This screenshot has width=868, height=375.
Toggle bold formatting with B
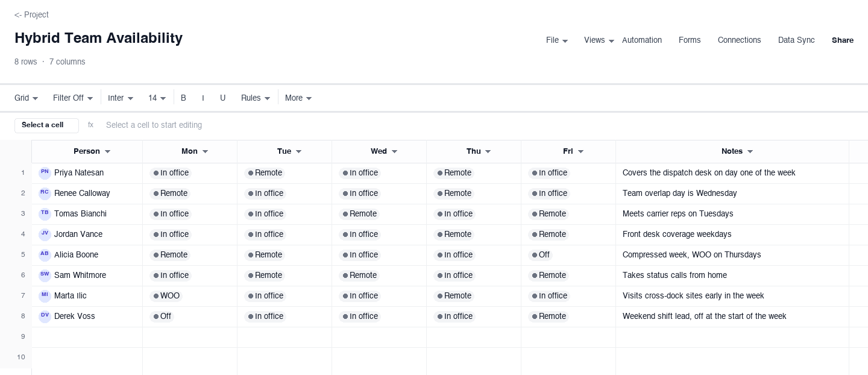[x=183, y=98]
